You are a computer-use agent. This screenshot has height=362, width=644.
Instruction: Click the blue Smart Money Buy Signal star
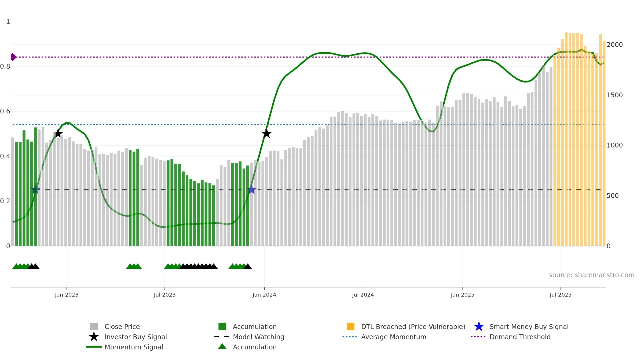[x=479, y=326]
